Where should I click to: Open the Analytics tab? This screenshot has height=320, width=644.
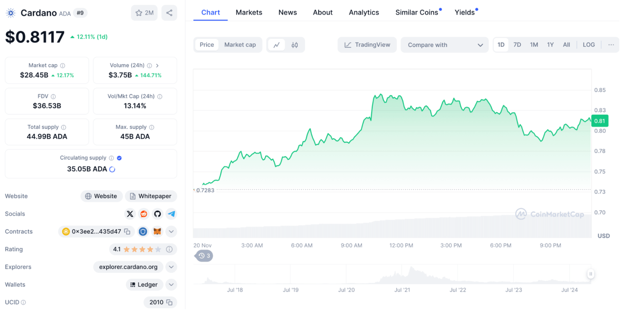click(x=364, y=13)
